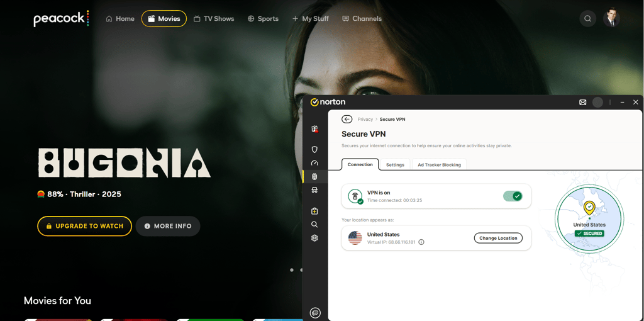Open the Norton dashboard alert icon
644x321 pixels.
[x=314, y=129]
